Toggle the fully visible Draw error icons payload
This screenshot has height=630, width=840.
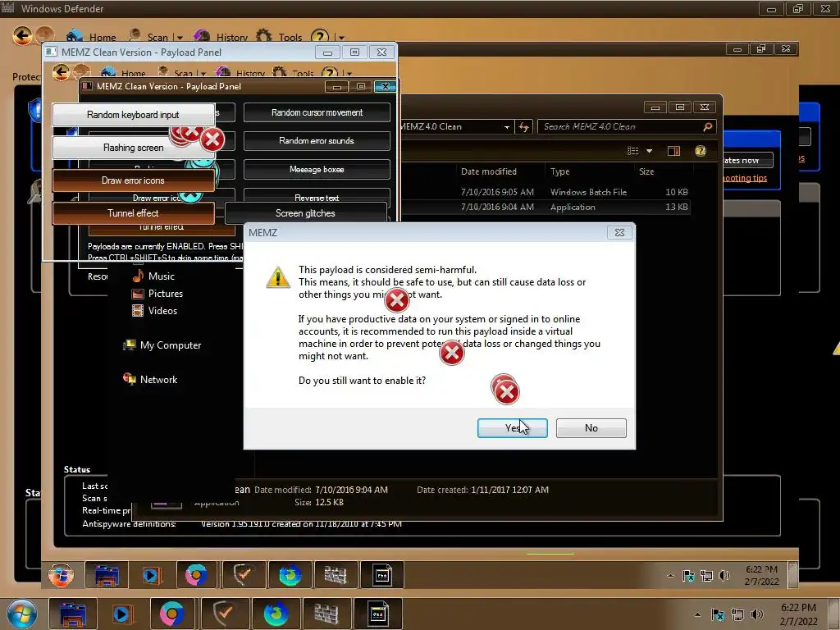tap(134, 180)
